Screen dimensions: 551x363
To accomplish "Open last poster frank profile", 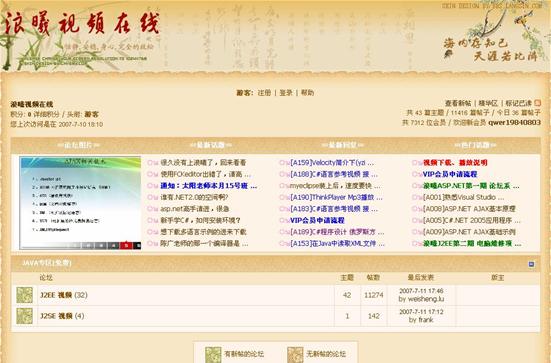I will (426, 320).
